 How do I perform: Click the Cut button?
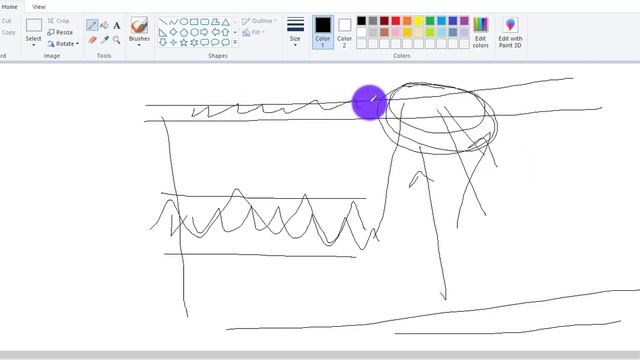pyautogui.click(x=7, y=21)
